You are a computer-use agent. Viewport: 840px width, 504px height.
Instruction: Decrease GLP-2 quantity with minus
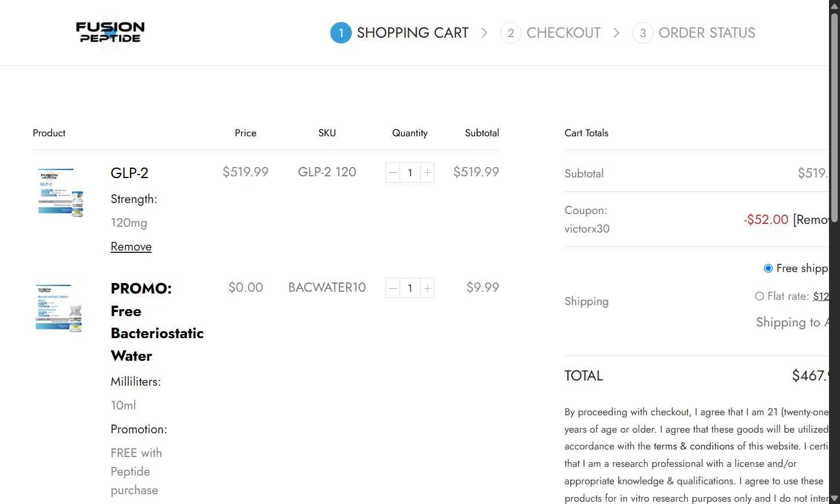[392, 172]
